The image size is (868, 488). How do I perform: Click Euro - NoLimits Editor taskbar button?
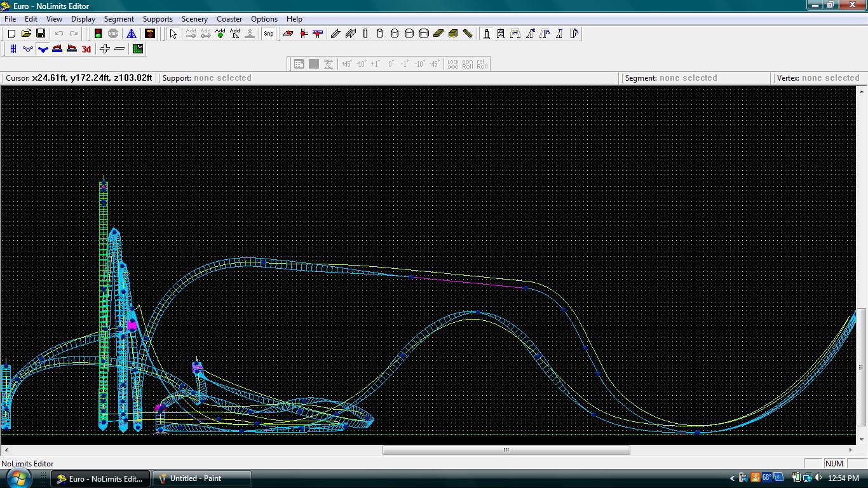[101, 478]
